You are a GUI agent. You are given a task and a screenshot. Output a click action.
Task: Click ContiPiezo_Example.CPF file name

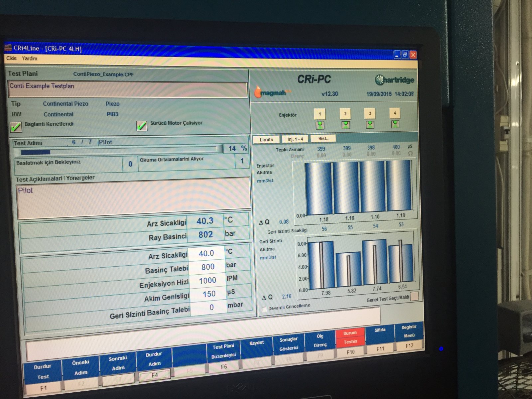click(103, 74)
